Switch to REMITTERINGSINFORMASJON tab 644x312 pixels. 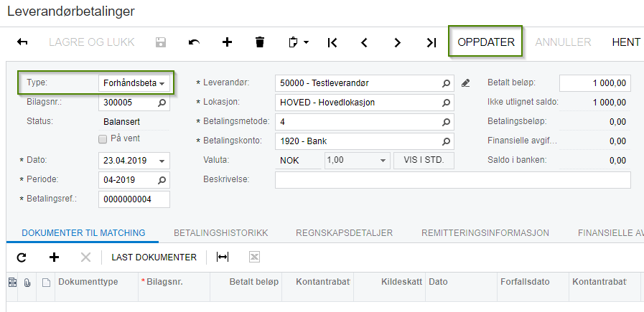tap(485, 233)
